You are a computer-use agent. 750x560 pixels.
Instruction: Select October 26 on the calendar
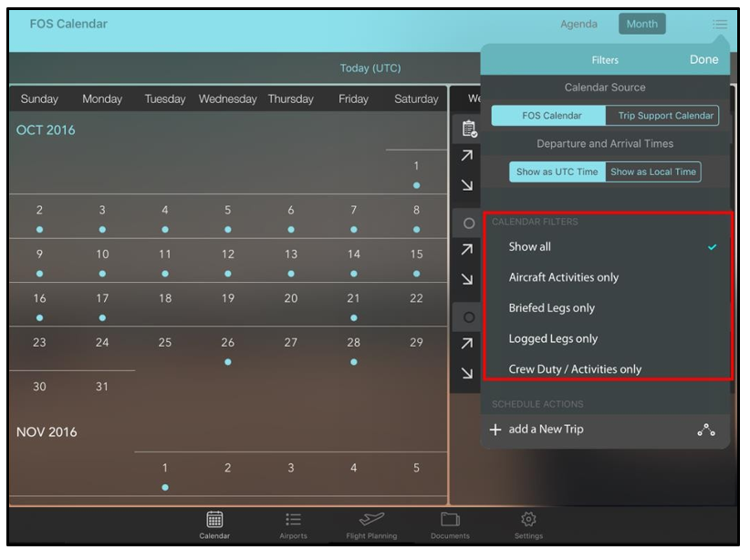pyautogui.click(x=227, y=347)
